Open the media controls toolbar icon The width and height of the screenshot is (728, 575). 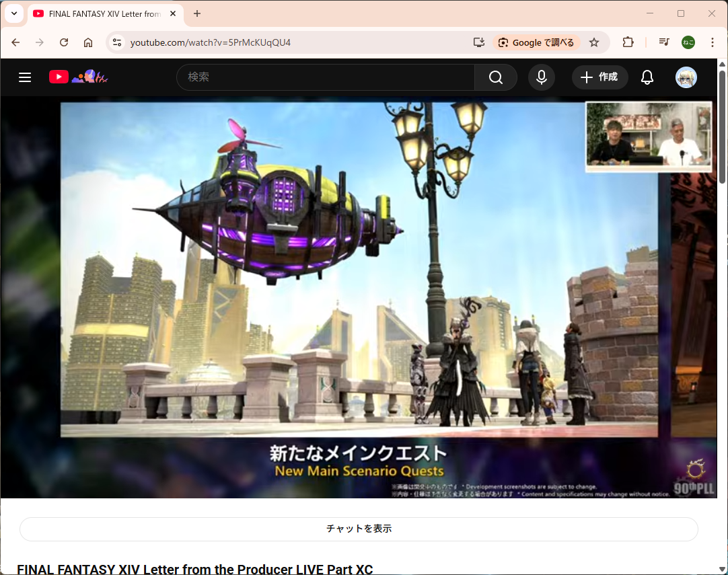[x=664, y=42]
